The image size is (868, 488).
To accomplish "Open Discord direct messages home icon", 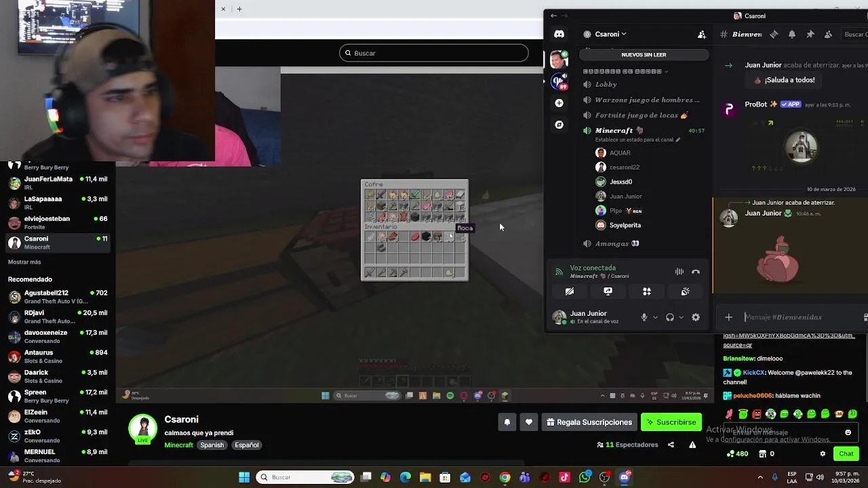I will [559, 34].
